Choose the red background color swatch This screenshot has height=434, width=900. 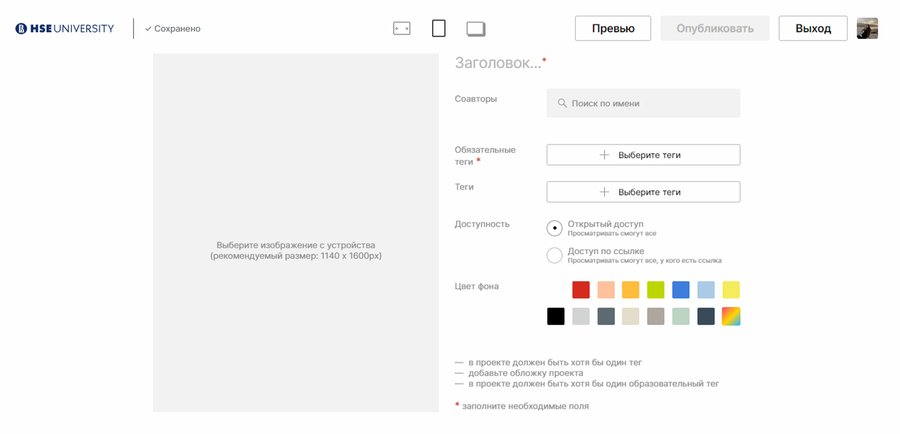(581, 290)
